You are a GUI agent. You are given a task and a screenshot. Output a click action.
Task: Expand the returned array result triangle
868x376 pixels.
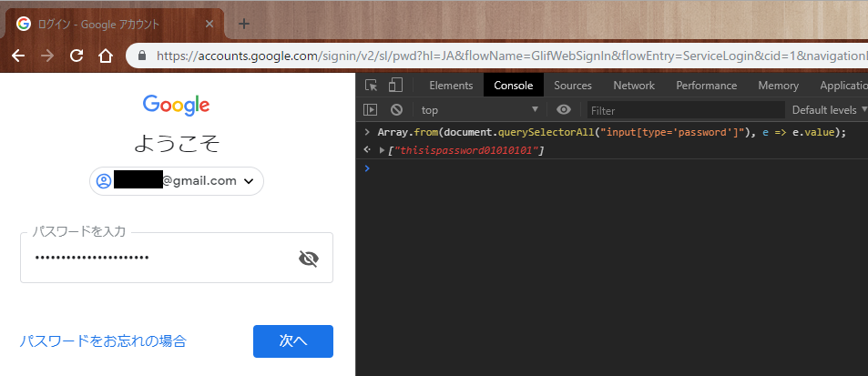383,150
